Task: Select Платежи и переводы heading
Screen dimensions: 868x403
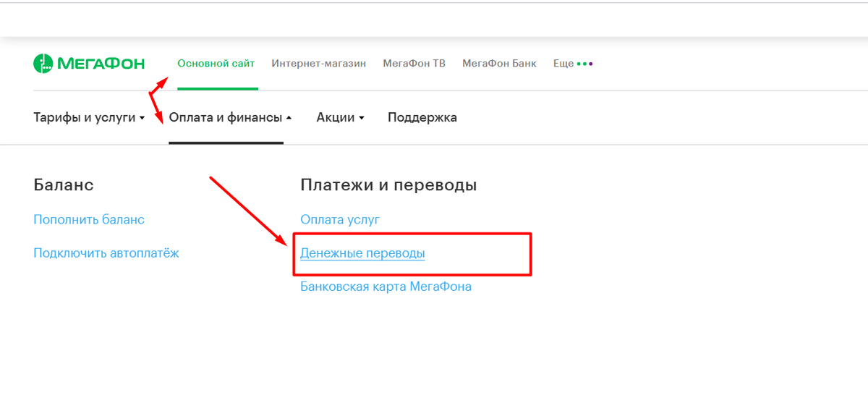Action: coord(388,185)
